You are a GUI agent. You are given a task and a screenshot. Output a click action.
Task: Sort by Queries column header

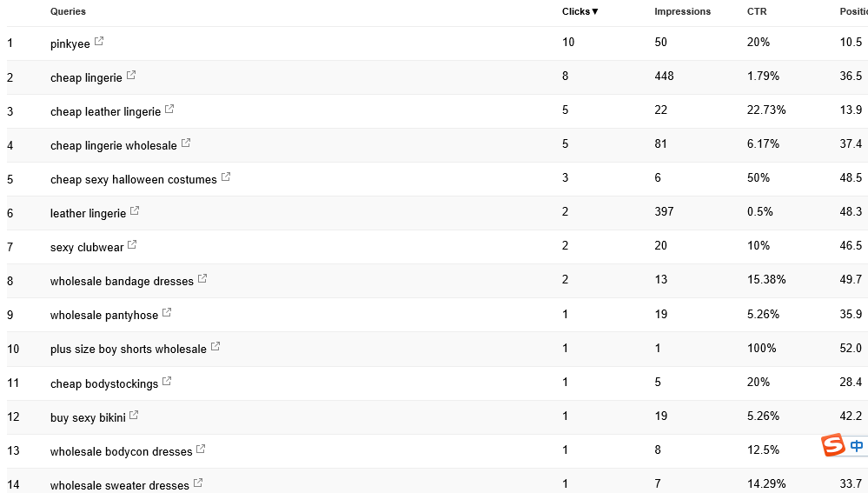[68, 11]
